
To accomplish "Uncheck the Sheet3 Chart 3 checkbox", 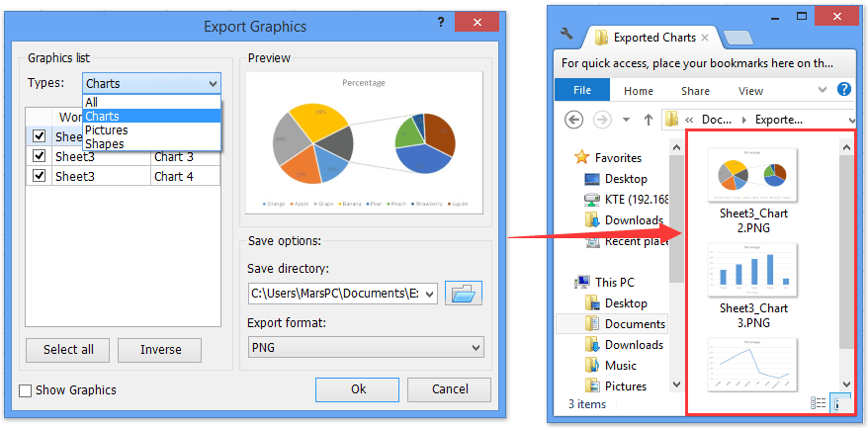I will point(40,156).
